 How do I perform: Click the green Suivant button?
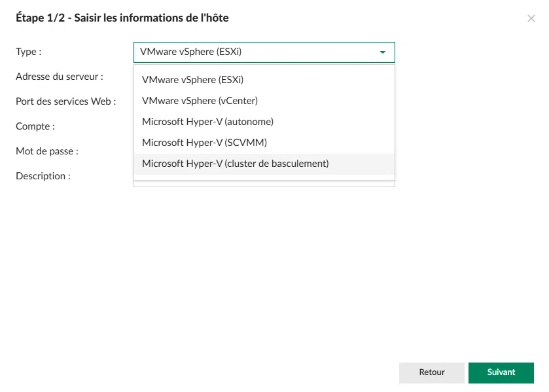pyautogui.click(x=501, y=372)
